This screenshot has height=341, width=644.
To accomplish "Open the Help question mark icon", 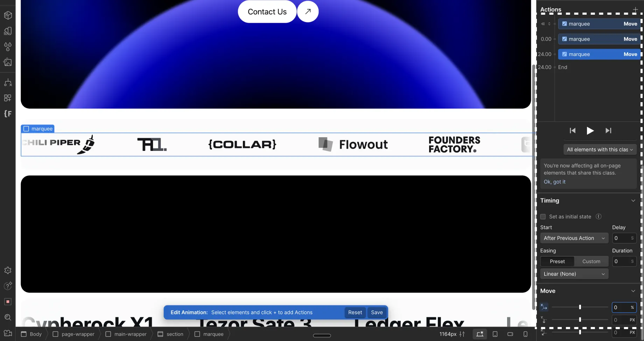I will (x=8, y=286).
